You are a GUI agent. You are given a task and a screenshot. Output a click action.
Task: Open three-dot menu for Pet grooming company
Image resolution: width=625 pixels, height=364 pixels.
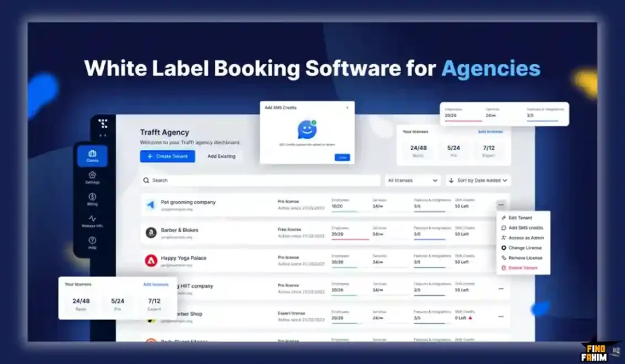click(501, 205)
